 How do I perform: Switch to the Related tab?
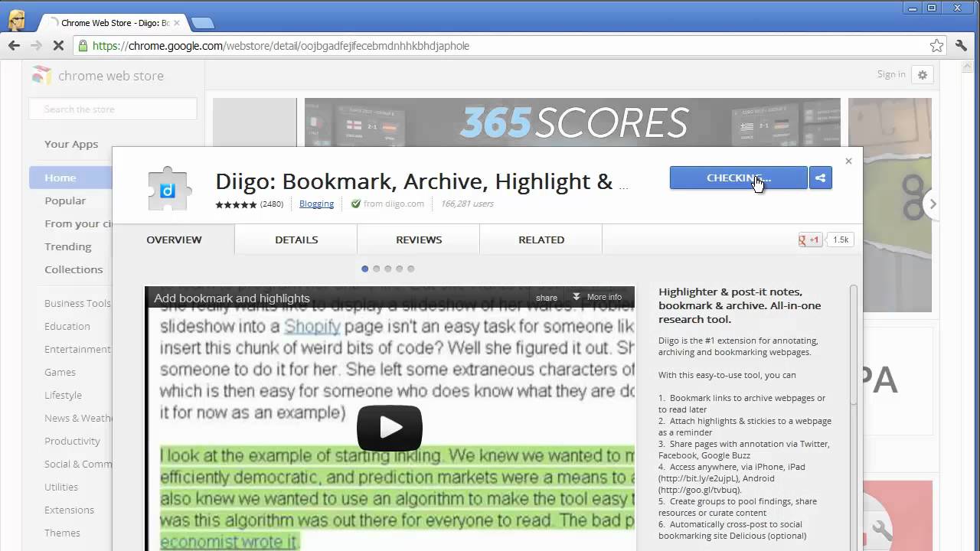click(x=541, y=240)
